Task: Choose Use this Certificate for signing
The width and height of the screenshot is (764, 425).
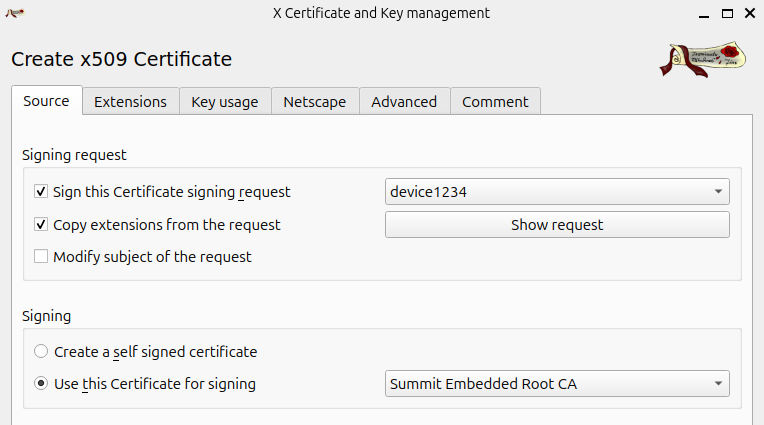Action: pos(41,384)
